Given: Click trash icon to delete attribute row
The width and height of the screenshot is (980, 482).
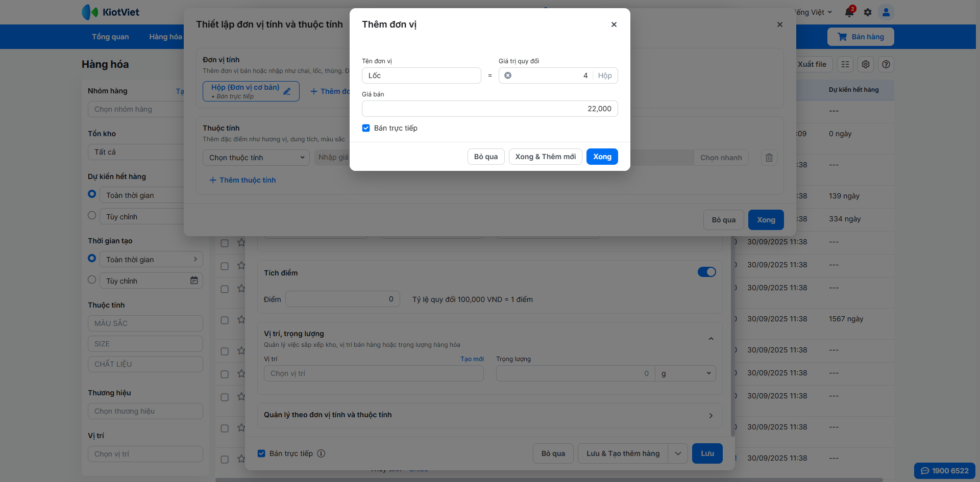Looking at the screenshot, I should click(769, 158).
